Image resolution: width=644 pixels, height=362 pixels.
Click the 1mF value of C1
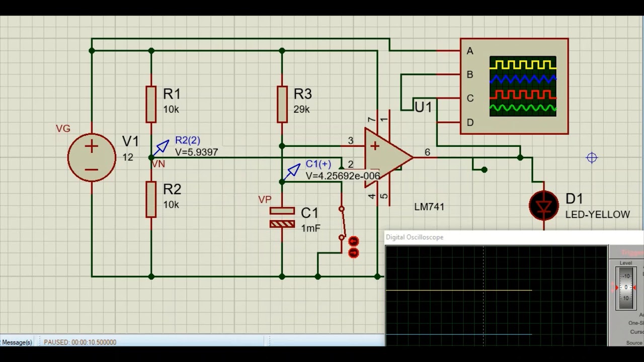(310, 228)
